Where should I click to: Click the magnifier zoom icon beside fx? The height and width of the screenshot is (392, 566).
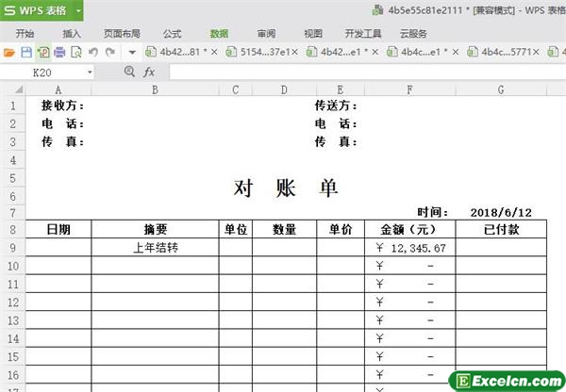click(129, 72)
